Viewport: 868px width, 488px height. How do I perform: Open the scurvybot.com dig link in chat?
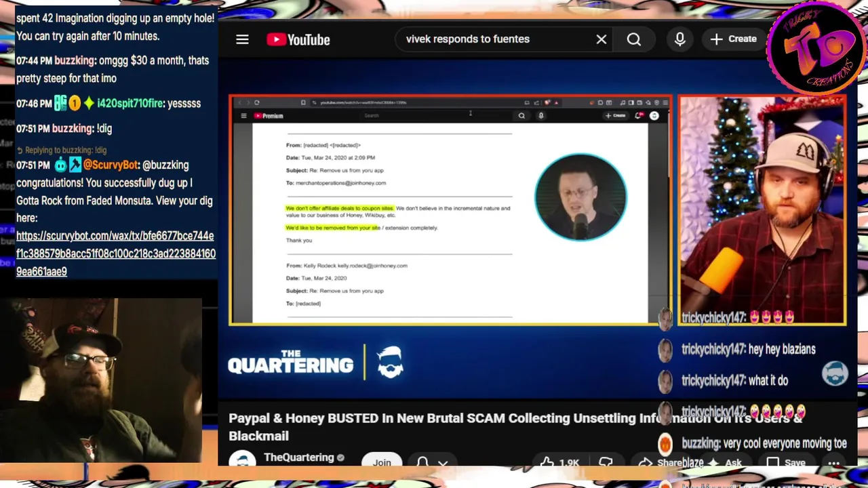click(x=116, y=253)
